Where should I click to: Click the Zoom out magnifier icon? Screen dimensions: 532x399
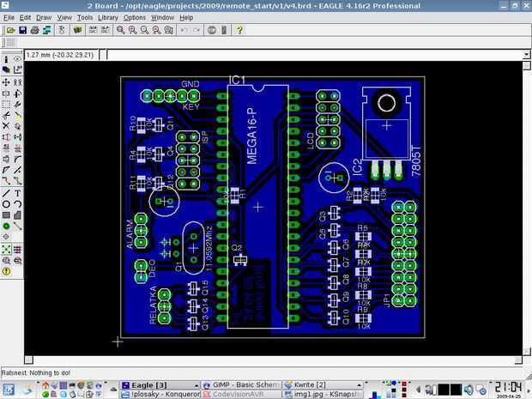144,30
